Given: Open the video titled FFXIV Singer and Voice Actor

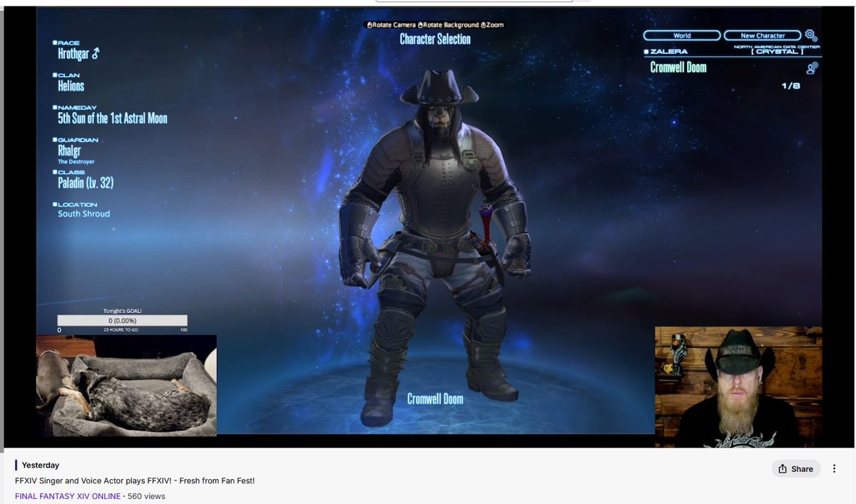Looking at the screenshot, I should pyautogui.click(x=135, y=480).
